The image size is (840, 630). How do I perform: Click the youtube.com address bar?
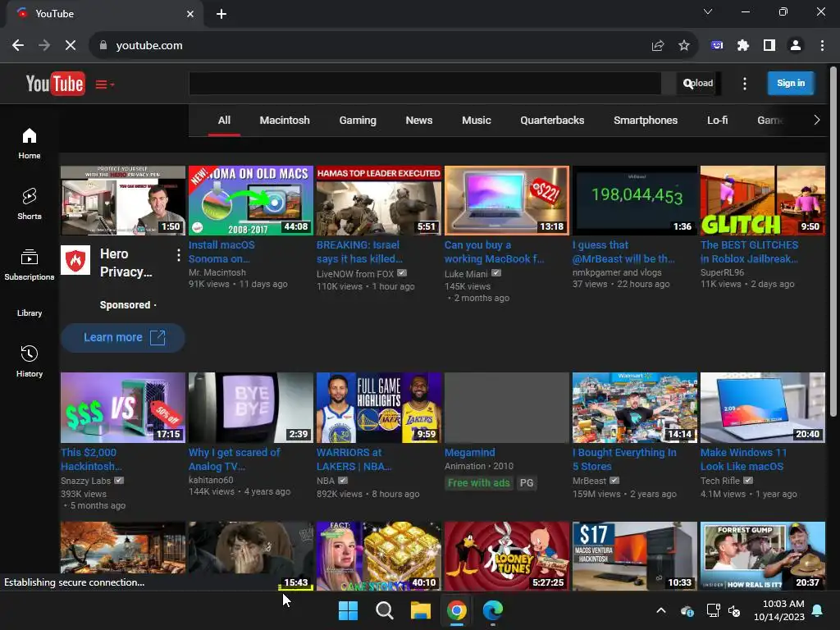(x=375, y=46)
